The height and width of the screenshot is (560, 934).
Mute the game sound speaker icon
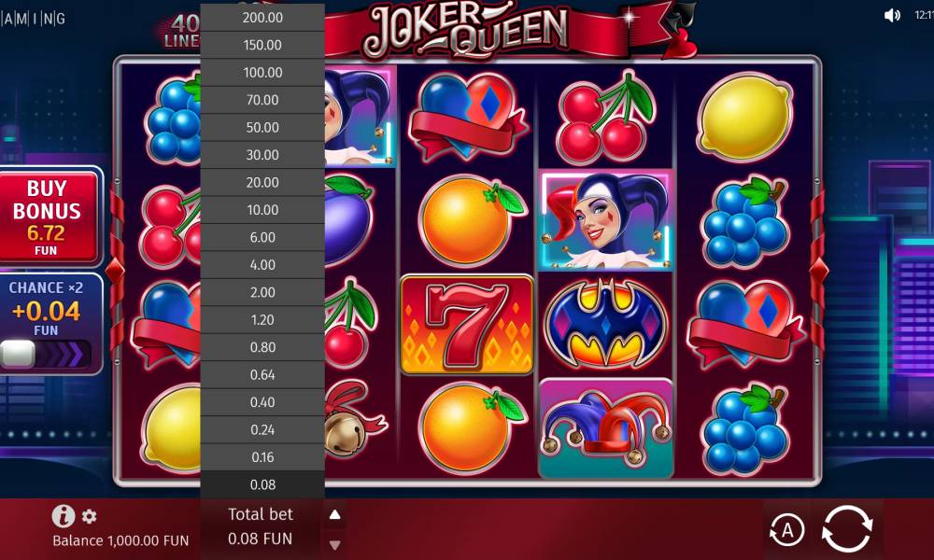point(892,16)
